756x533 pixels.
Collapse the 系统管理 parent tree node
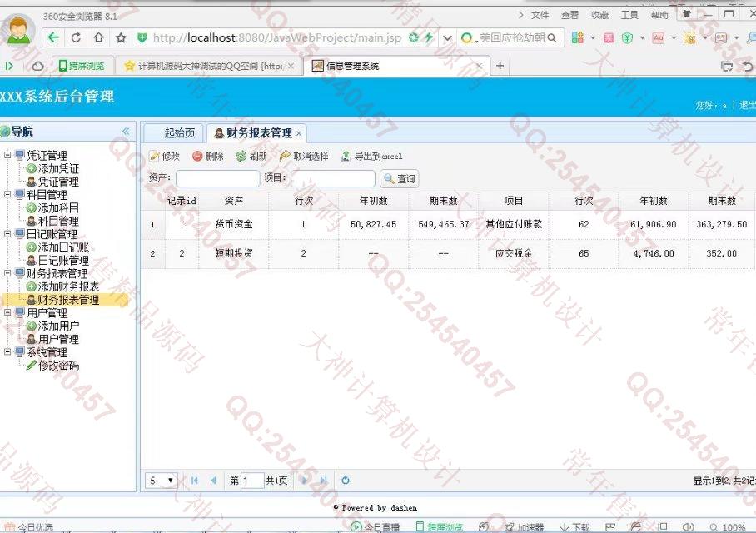[x=7, y=352]
